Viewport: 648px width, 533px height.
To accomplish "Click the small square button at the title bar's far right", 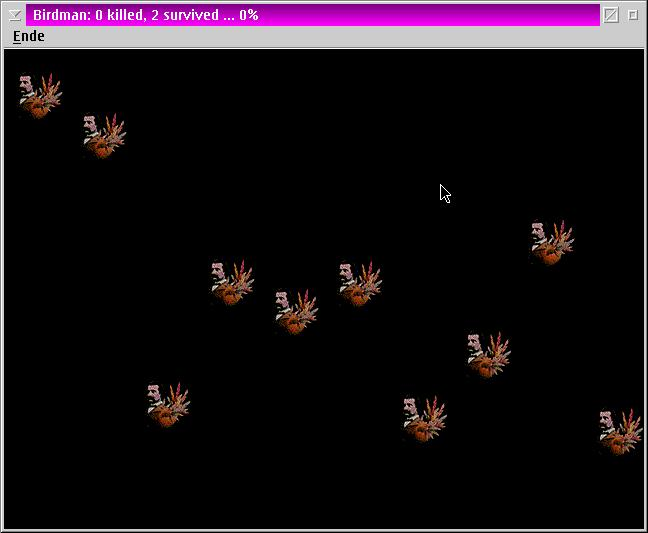I will click(633, 15).
